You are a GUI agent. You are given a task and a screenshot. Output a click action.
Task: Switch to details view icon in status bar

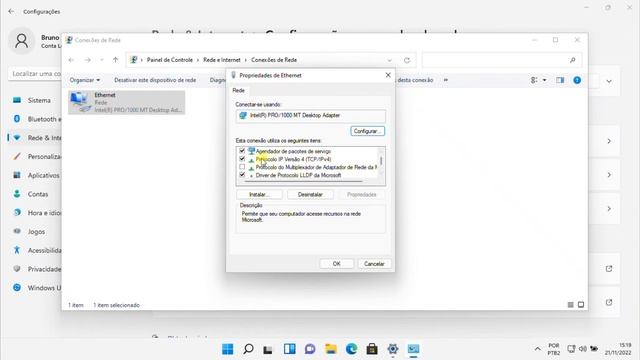[x=571, y=305]
